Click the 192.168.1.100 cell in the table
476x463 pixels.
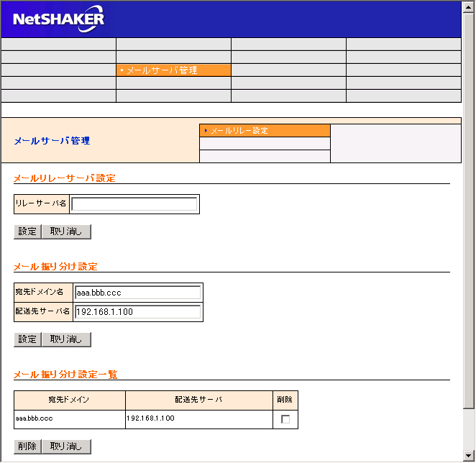coord(150,418)
